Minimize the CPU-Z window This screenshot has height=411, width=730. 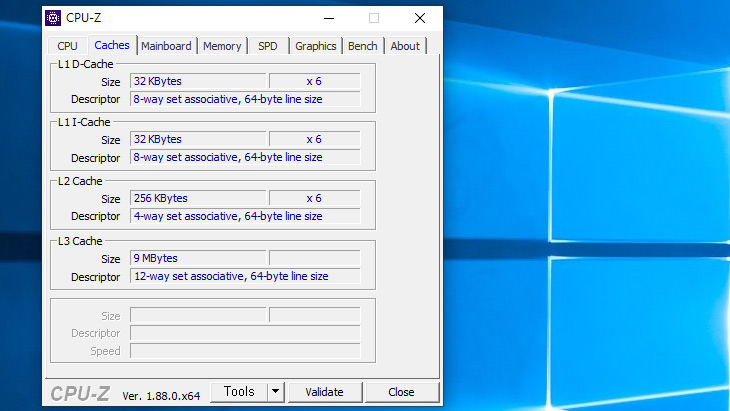(x=329, y=18)
